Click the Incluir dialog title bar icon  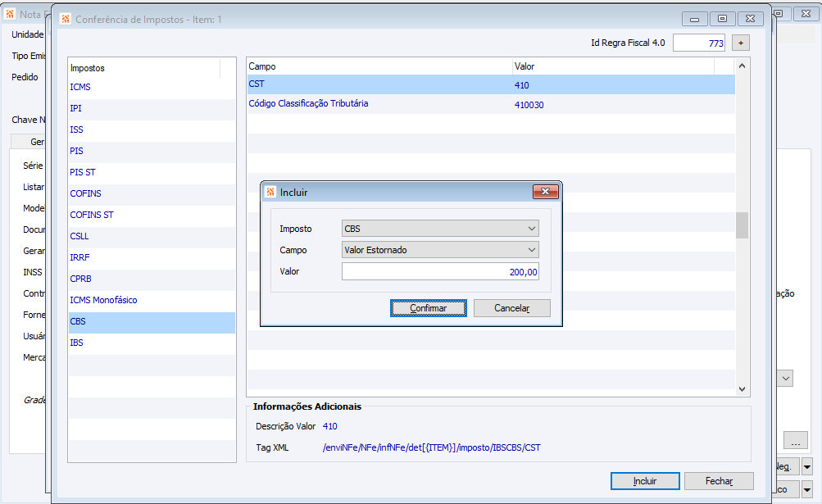(270, 192)
